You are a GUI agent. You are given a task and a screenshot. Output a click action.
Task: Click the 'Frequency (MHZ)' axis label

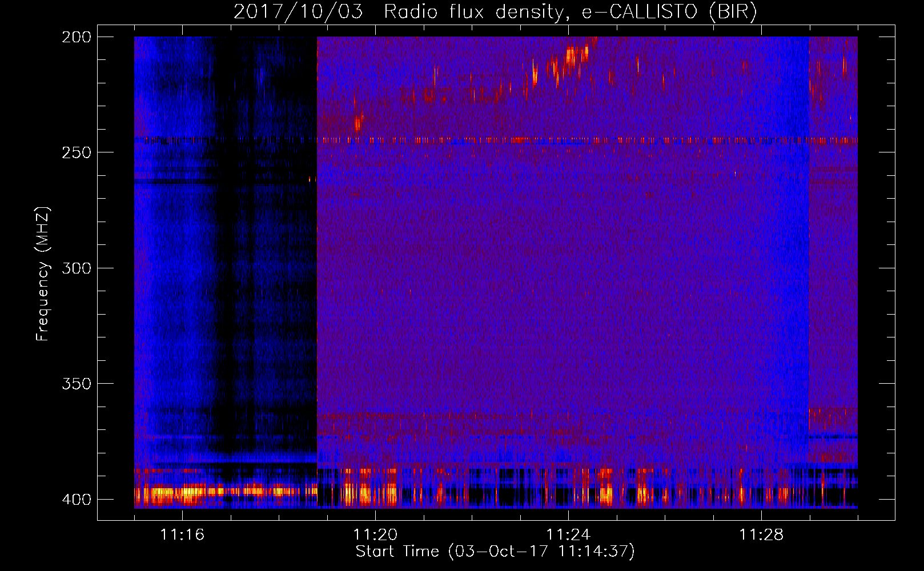pos(43,274)
